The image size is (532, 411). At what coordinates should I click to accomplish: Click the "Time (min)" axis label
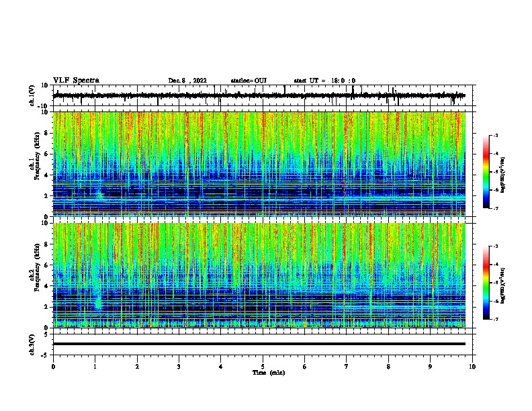pos(269,373)
